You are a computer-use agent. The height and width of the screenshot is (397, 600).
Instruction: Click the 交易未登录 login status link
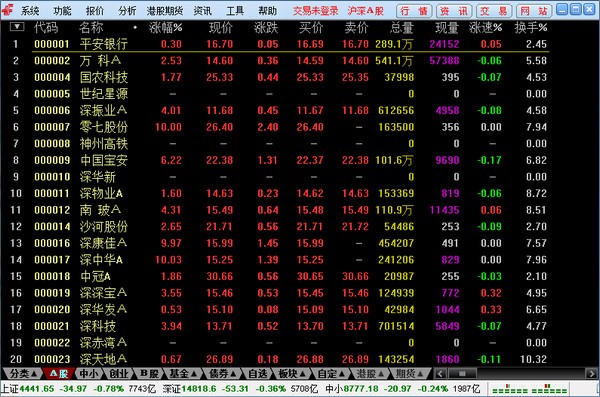[316, 11]
